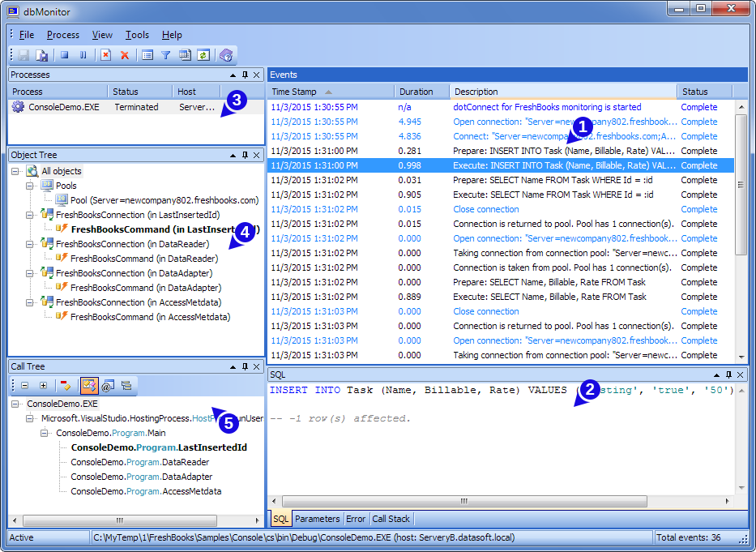Image resolution: width=756 pixels, height=552 pixels.
Task: Click the Process column header in Processes
Action: point(58,92)
